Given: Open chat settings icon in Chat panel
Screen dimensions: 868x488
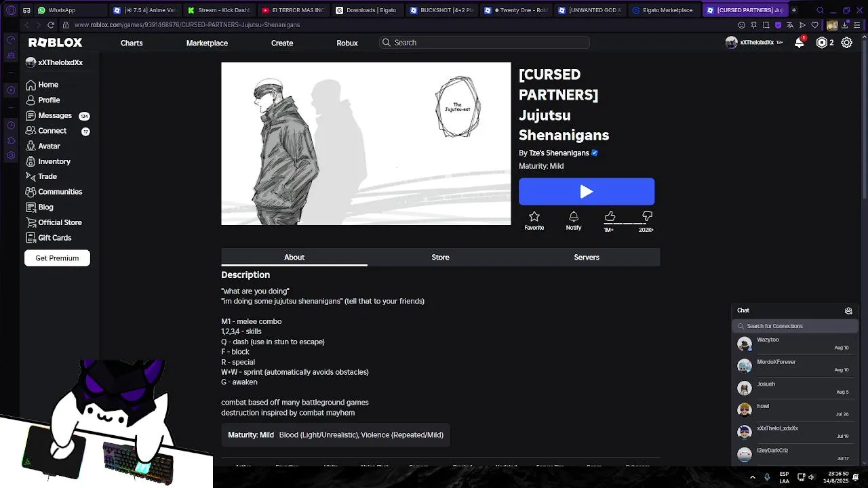Looking at the screenshot, I should point(848,310).
